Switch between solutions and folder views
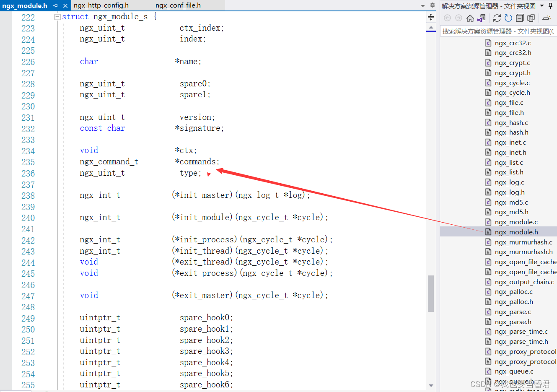The width and height of the screenshot is (557, 392). (x=482, y=18)
